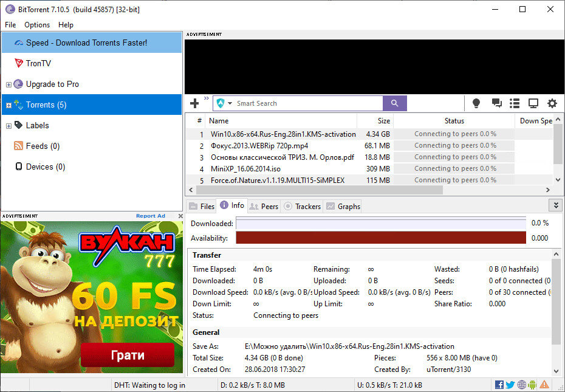Click the U: 0.5 kB/s upload status
This screenshot has height=392, width=565.
[389, 385]
